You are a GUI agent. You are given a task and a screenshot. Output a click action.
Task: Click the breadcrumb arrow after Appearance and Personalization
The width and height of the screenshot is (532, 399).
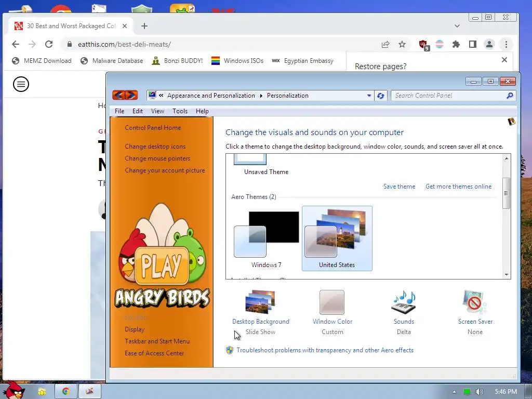(261, 96)
